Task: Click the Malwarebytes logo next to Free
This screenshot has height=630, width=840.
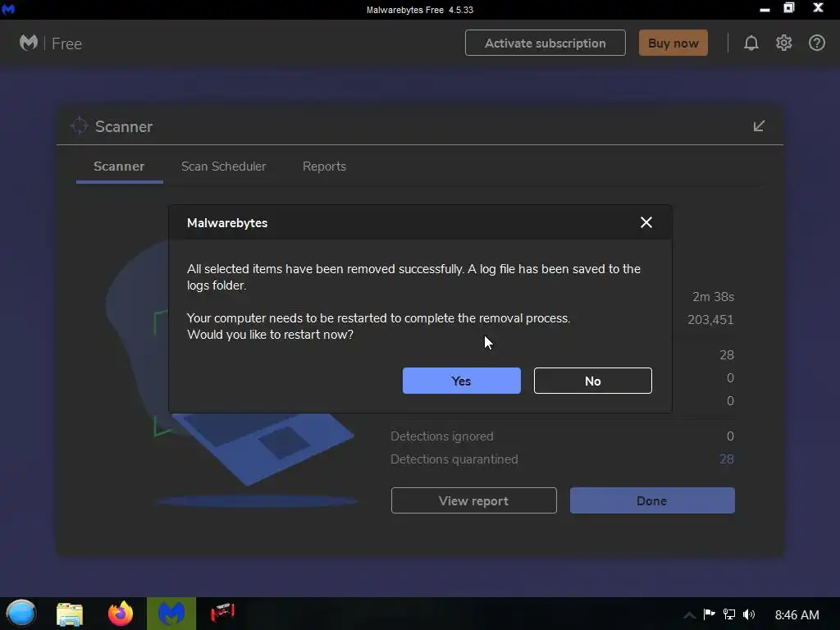Action: click(x=29, y=43)
